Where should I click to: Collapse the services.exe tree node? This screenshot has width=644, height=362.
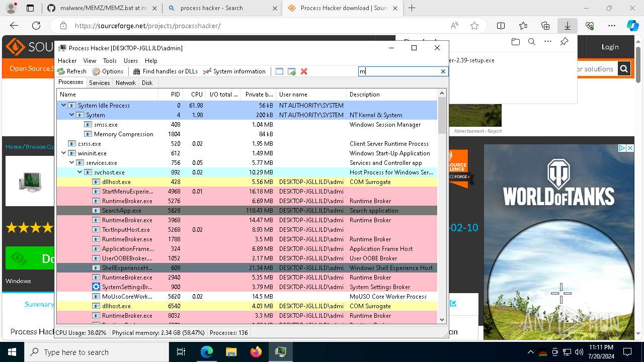click(x=71, y=163)
